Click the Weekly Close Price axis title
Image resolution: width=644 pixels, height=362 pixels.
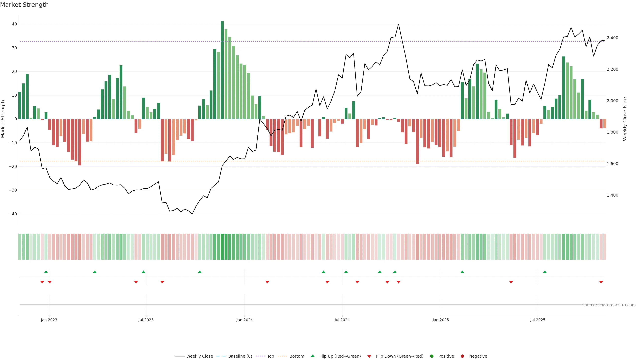pos(625,119)
